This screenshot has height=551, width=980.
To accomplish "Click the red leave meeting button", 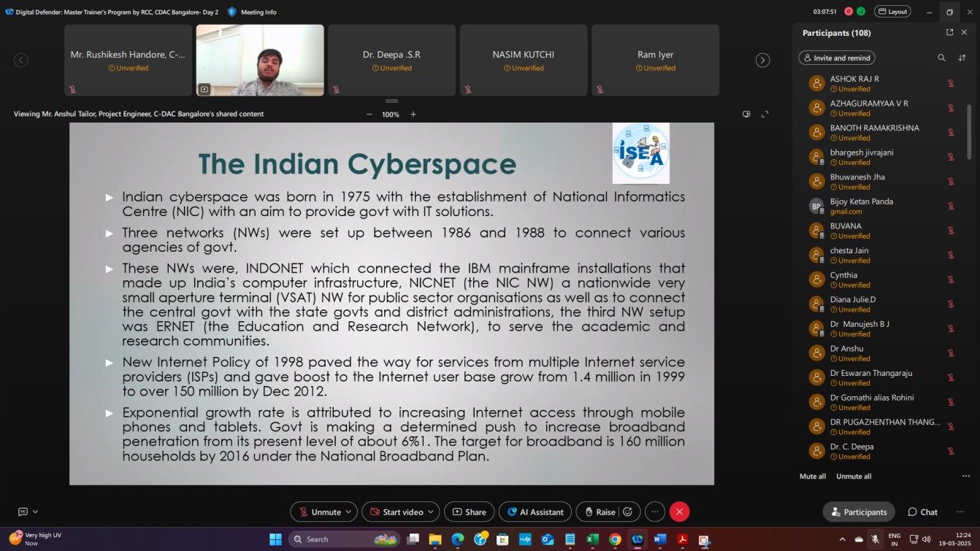I will (679, 512).
